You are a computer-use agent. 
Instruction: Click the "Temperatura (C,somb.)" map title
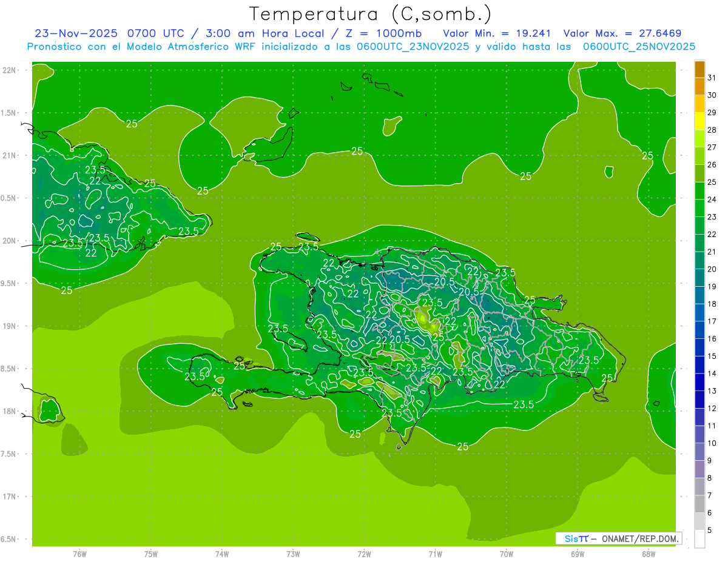370,13
